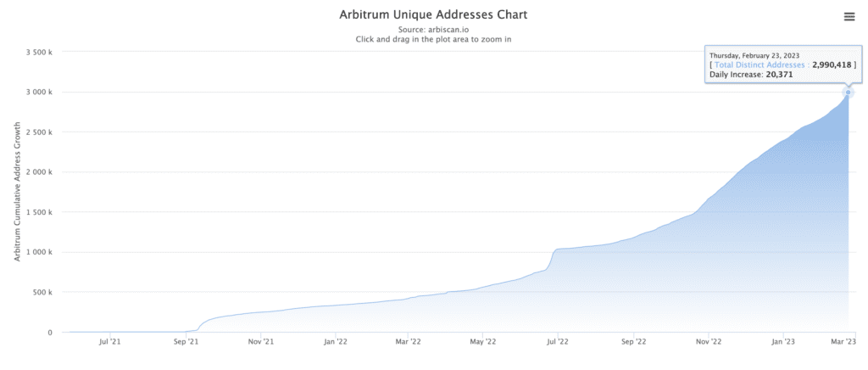Click the '2 000 k' y-axis label
The height and width of the screenshot is (370, 868).
[39, 172]
